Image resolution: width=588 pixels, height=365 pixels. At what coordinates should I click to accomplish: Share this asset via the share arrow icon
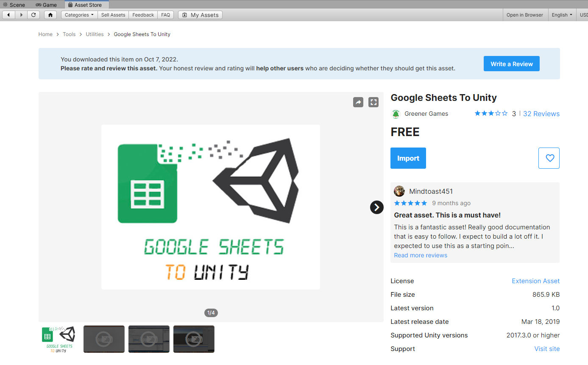point(358,102)
